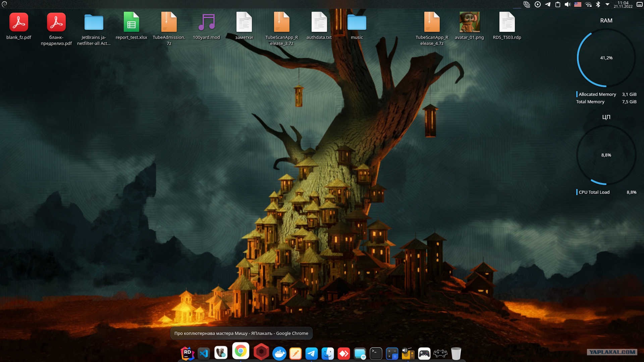Select the report_test.xlsx spreadsheet file
The width and height of the screenshot is (644, 362).
pyautogui.click(x=131, y=26)
